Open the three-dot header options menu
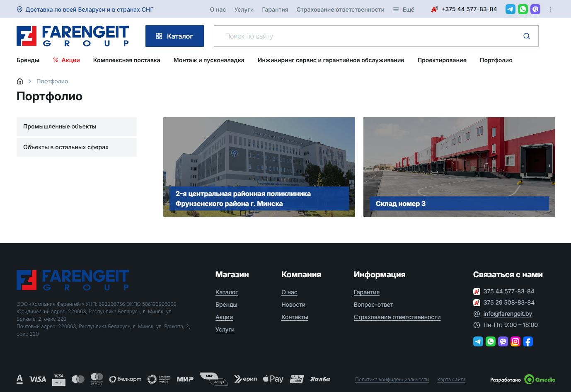This screenshot has height=392, width=571. tap(550, 9)
